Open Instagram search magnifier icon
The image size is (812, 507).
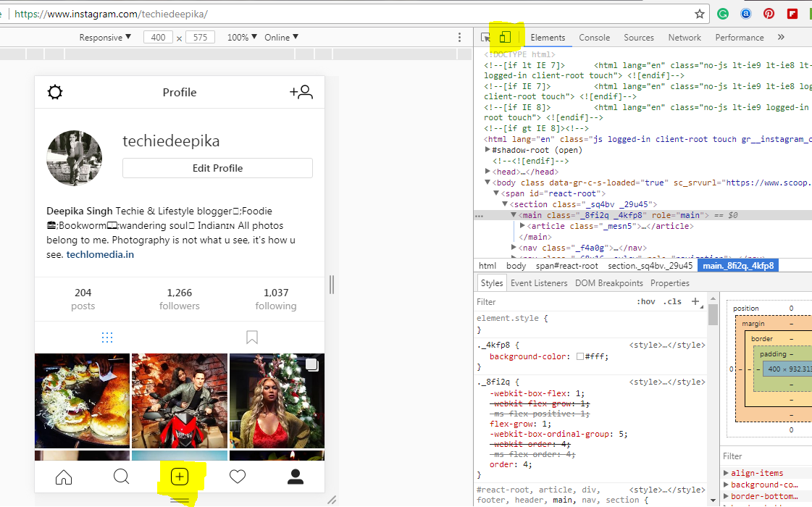[121, 477]
